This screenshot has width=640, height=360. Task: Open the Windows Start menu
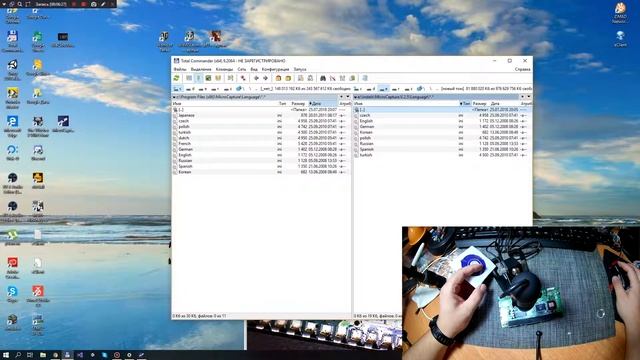click(6, 355)
